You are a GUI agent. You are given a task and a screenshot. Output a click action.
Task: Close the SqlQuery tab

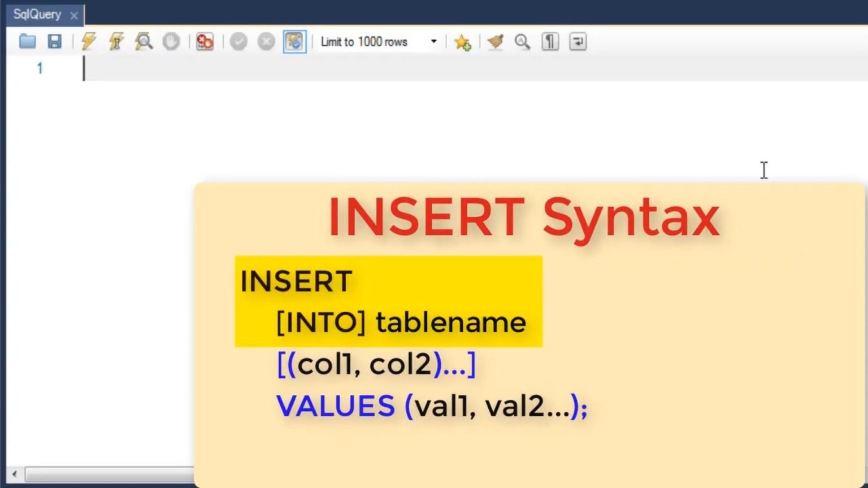[x=74, y=16]
